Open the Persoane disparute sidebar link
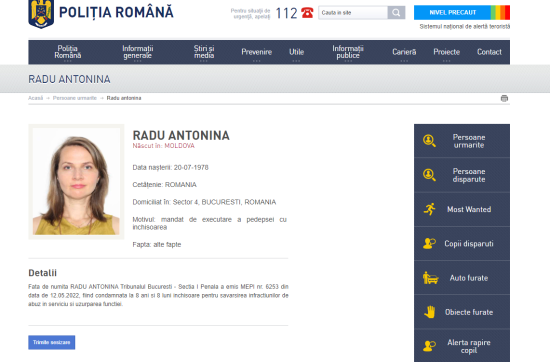Viewport: 550px width, 362px height. point(462,175)
